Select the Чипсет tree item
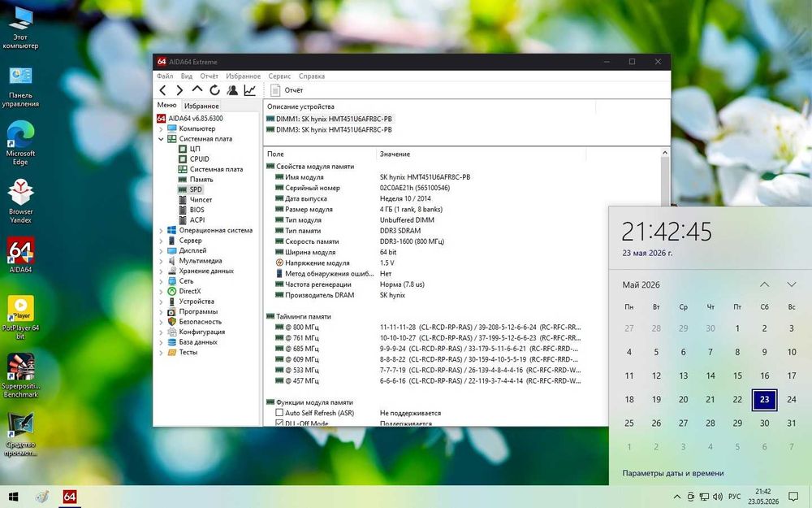The image size is (812, 508). pos(201,200)
